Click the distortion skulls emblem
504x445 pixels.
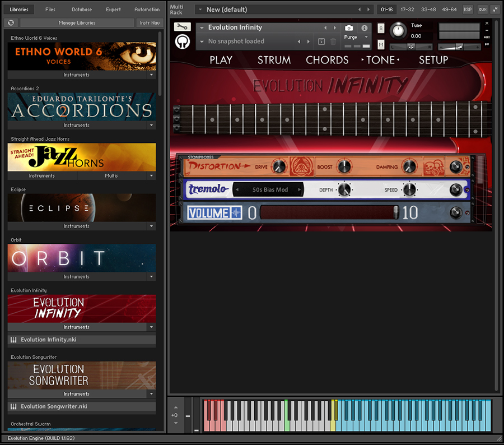(x=433, y=166)
